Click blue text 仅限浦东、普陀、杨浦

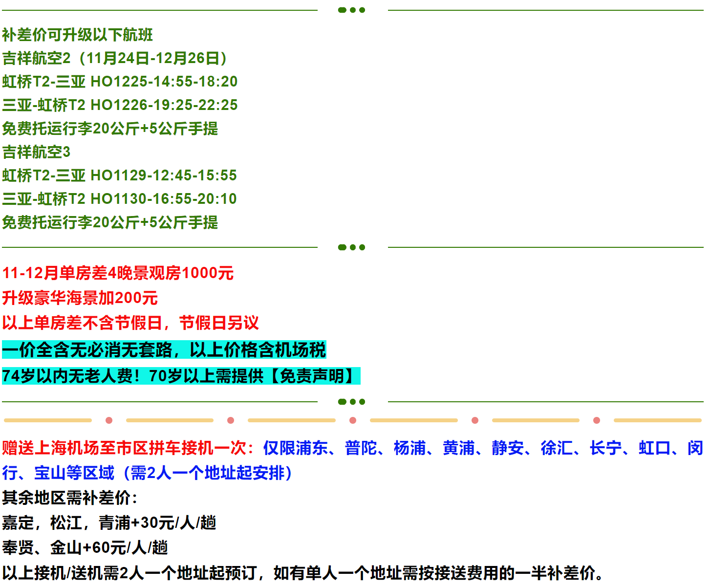click(345, 448)
